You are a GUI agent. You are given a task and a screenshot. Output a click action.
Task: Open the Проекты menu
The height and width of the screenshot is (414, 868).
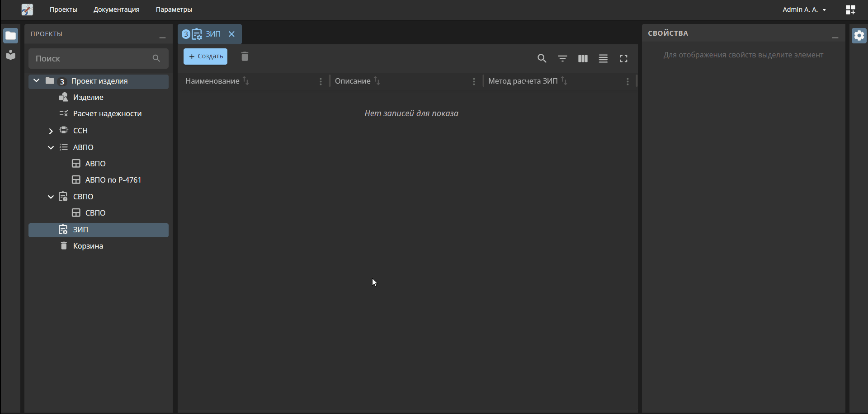(x=63, y=9)
